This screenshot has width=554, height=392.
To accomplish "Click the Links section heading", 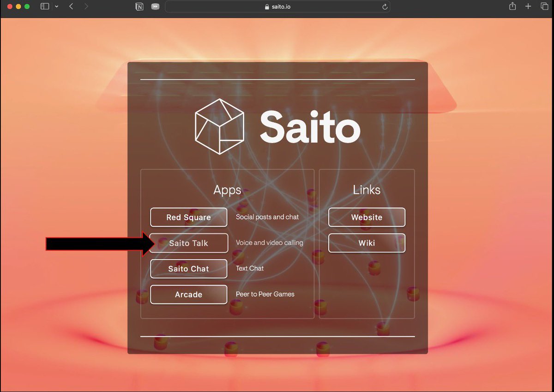I will 367,190.
